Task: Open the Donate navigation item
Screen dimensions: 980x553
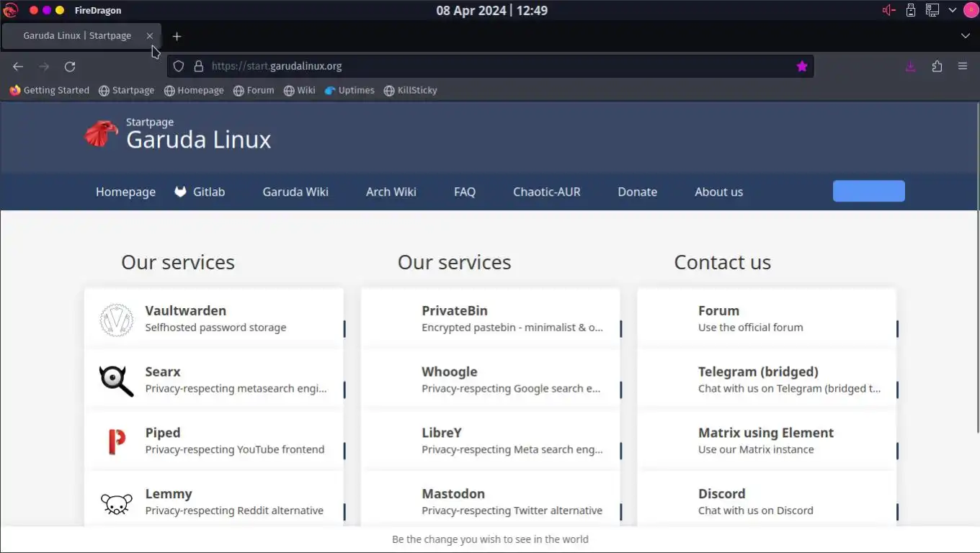Action: (x=638, y=192)
